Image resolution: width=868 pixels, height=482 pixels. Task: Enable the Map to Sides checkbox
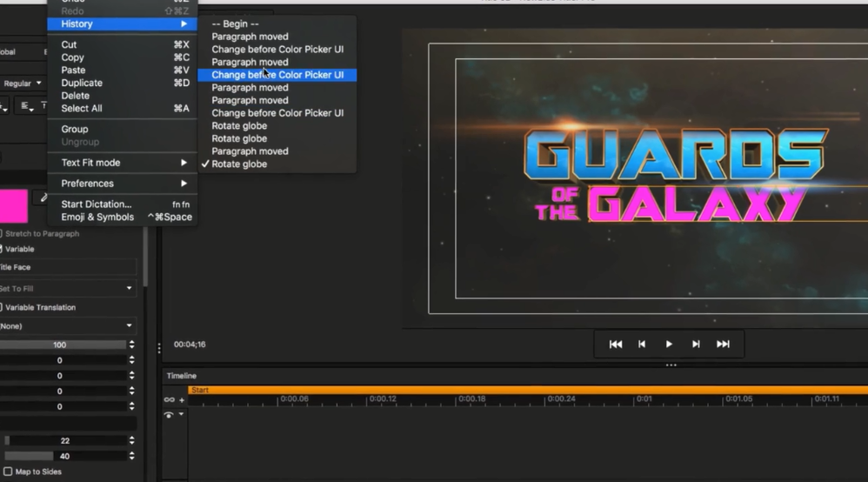pyautogui.click(x=8, y=472)
